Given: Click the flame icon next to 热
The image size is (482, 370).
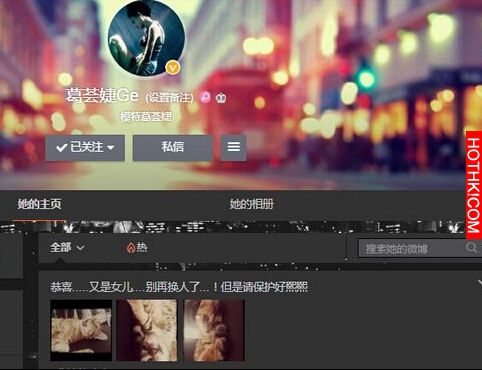Looking at the screenshot, I should click(x=131, y=248).
